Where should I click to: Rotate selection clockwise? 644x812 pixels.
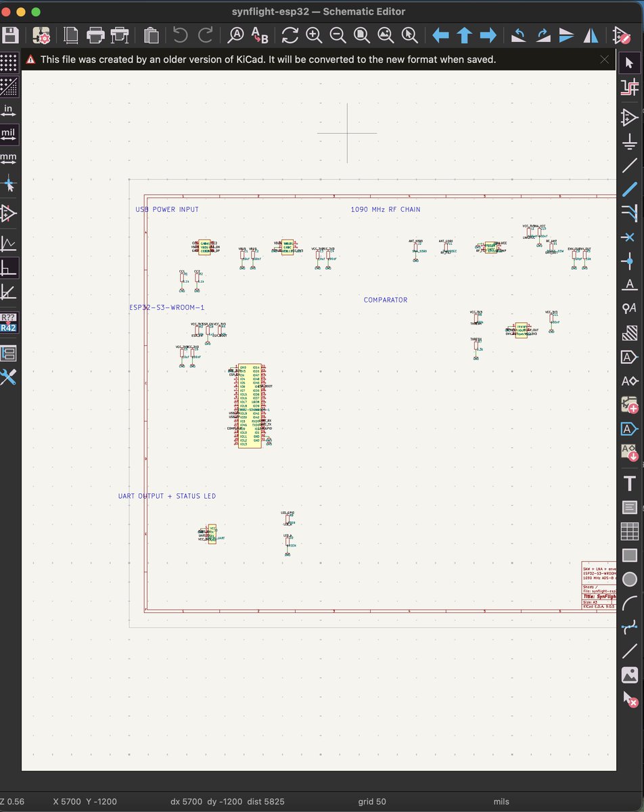[x=543, y=35]
